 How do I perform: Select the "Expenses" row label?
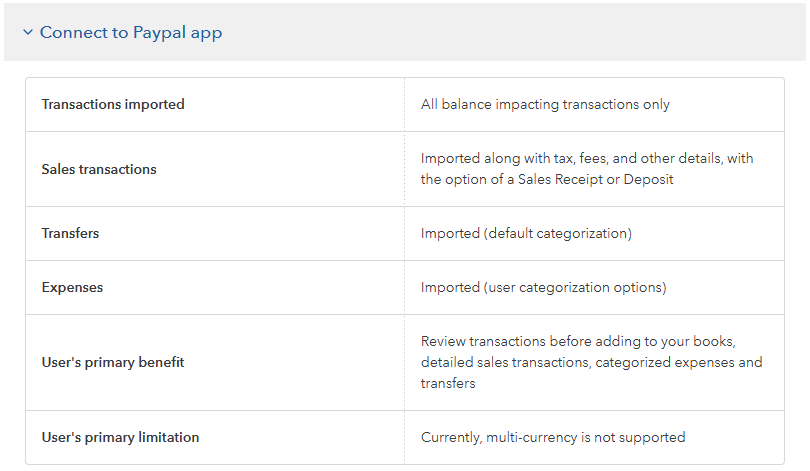(x=72, y=288)
